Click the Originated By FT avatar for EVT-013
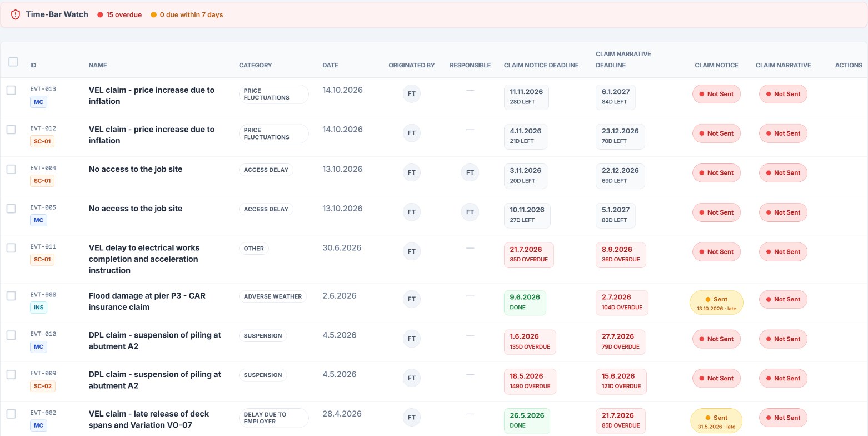Screen dimensions: 868x436 click(412, 93)
